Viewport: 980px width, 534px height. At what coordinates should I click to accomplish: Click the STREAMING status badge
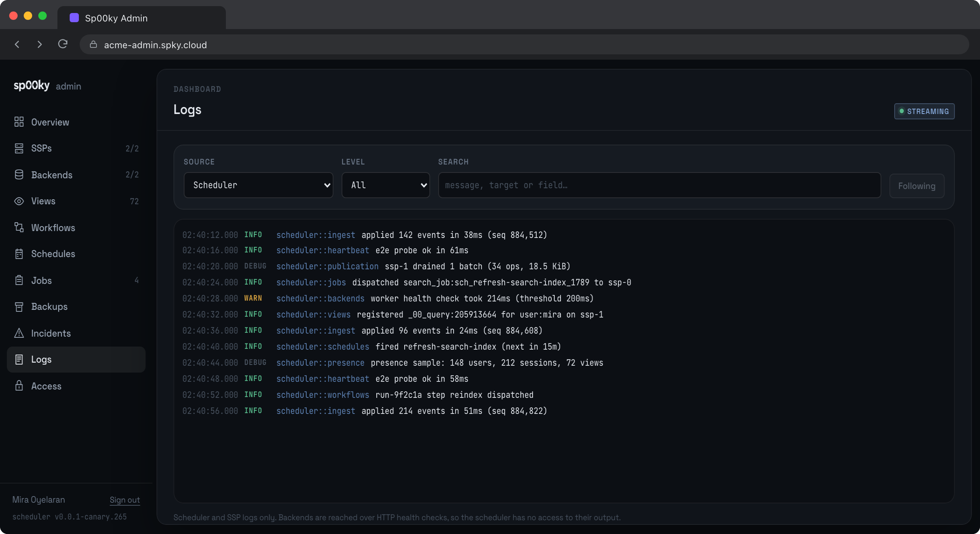pyautogui.click(x=924, y=111)
